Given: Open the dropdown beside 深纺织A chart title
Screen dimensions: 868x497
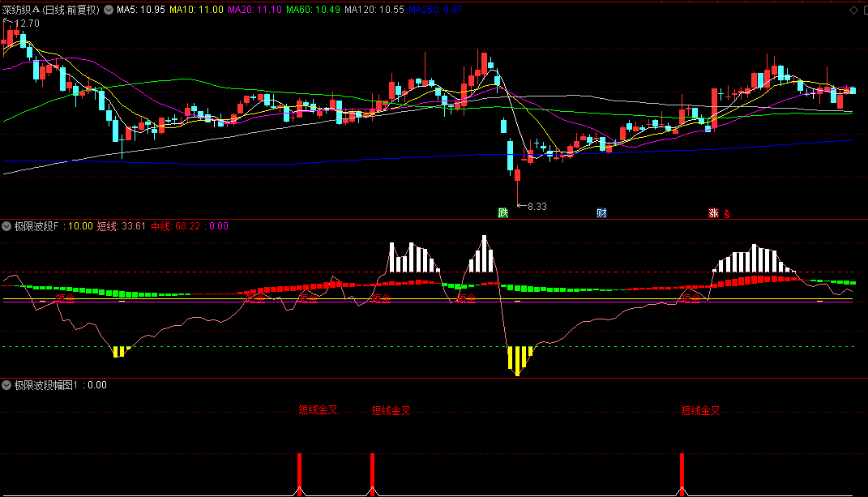Looking at the screenshot, I should pyautogui.click(x=109, y=10).
